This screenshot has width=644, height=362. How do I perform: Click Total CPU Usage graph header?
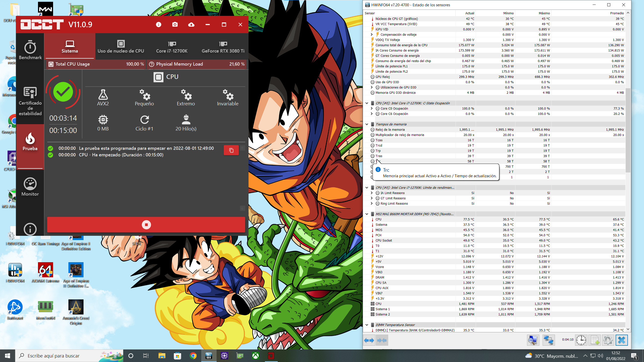96,64
